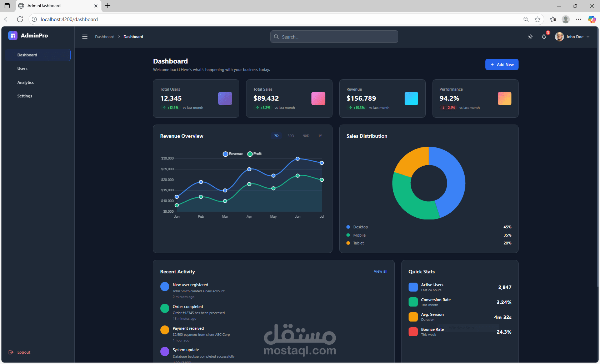Click the blue Active Users icon

[x=413, y=287]
